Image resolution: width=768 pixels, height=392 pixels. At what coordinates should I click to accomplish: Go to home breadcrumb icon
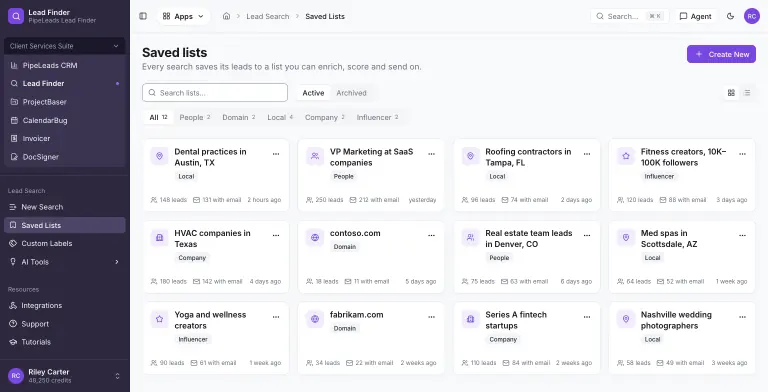[226, 16]
